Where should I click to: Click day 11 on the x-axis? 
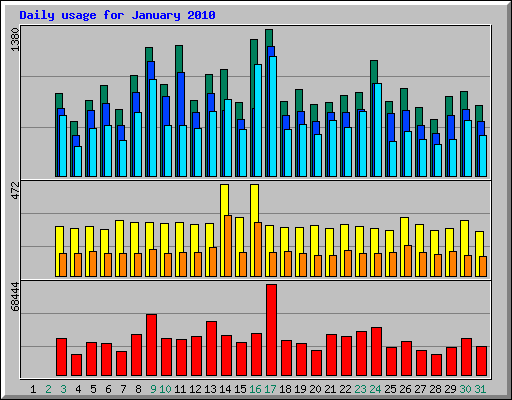180,389
